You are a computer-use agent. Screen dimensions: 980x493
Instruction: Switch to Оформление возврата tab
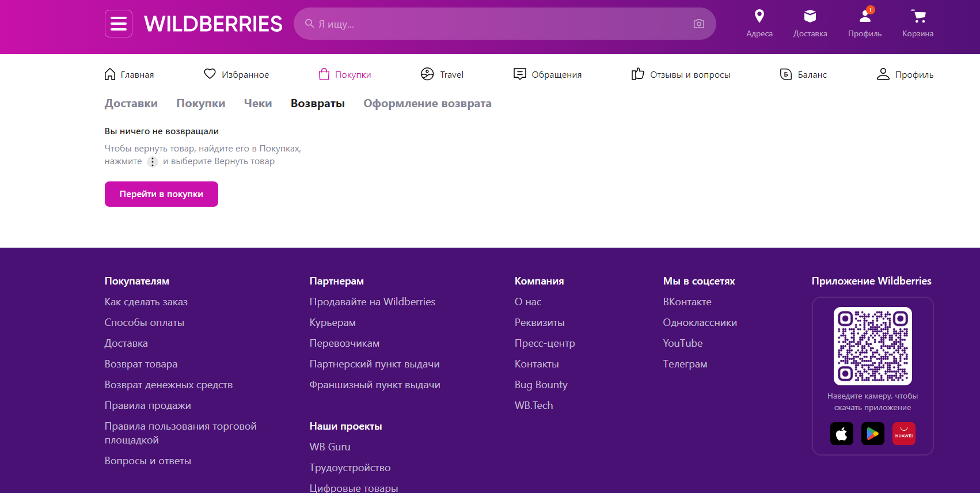pos(427,104)
